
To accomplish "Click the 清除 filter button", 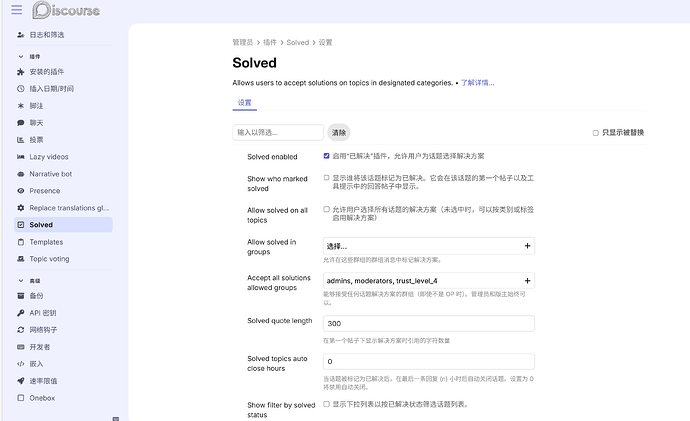I will (339, 132).
